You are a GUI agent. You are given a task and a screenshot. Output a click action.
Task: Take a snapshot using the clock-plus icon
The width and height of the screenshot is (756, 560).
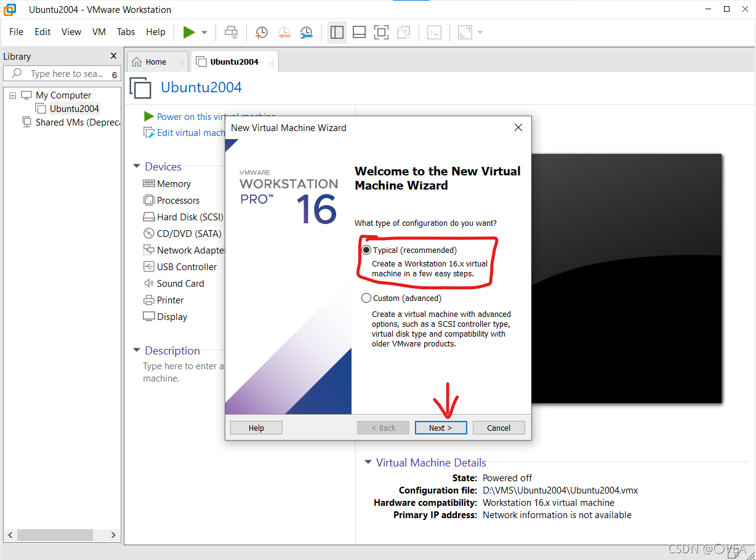pos(262,32)
